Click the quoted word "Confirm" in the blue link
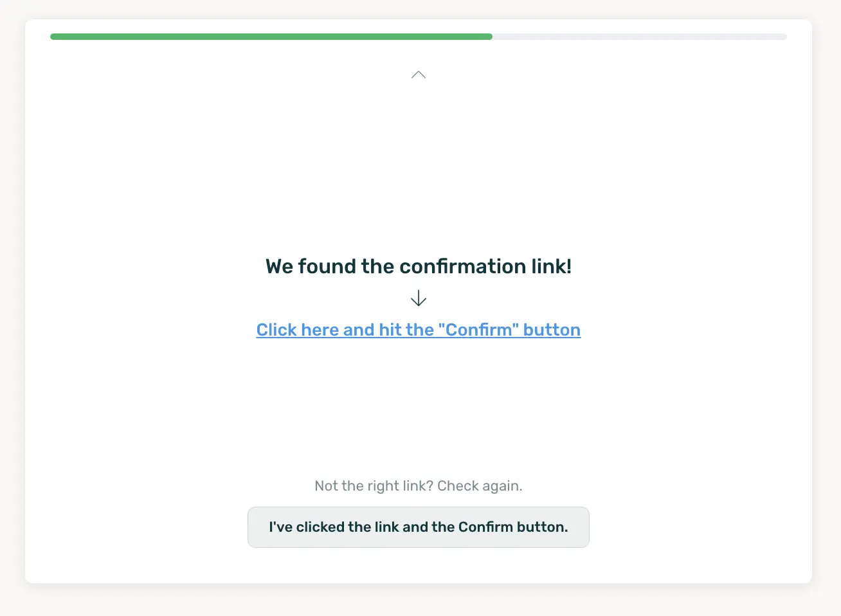Viewport: 841px width, 616px height. click(x=478, y=330)
